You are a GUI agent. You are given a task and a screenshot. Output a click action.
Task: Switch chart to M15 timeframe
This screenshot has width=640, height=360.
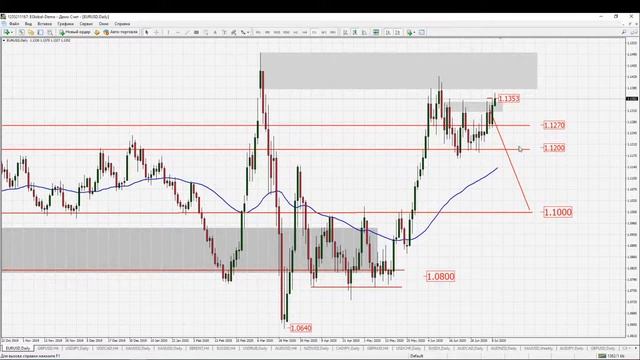[277, 32]
